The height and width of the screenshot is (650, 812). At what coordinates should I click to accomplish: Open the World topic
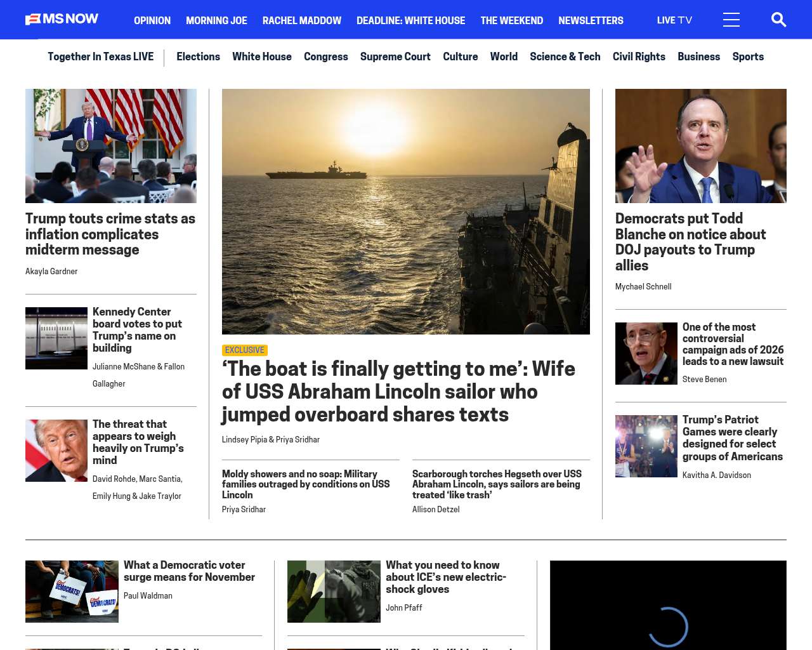504,56
